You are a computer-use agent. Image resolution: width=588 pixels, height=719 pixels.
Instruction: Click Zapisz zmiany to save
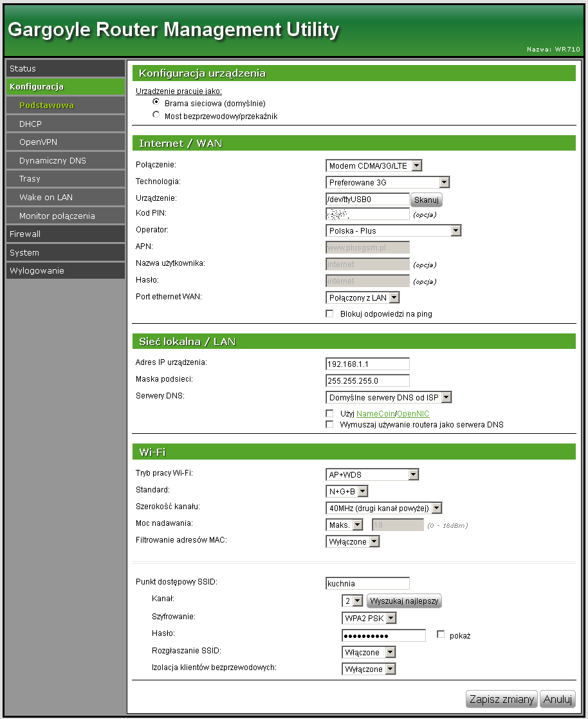501,700
